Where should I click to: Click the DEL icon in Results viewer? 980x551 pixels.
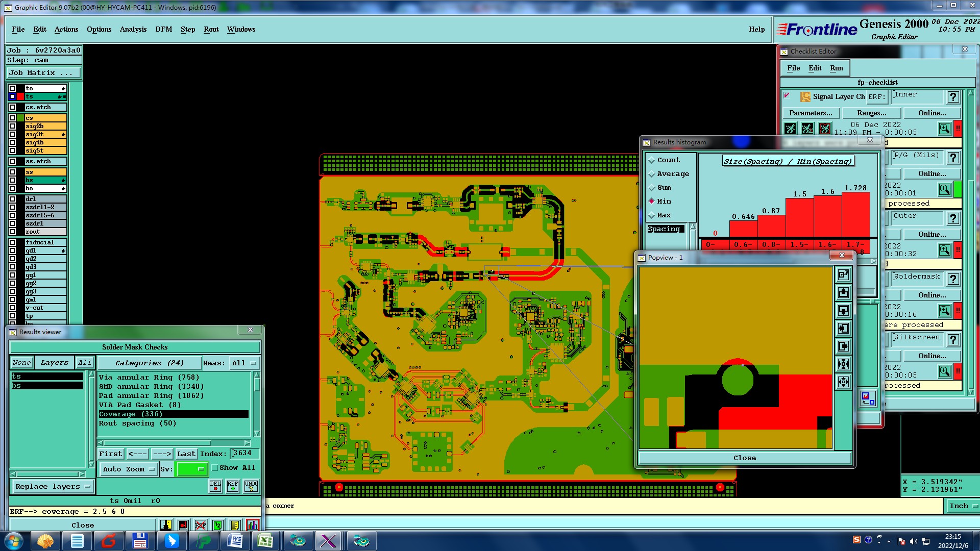[x=215, y=486]
